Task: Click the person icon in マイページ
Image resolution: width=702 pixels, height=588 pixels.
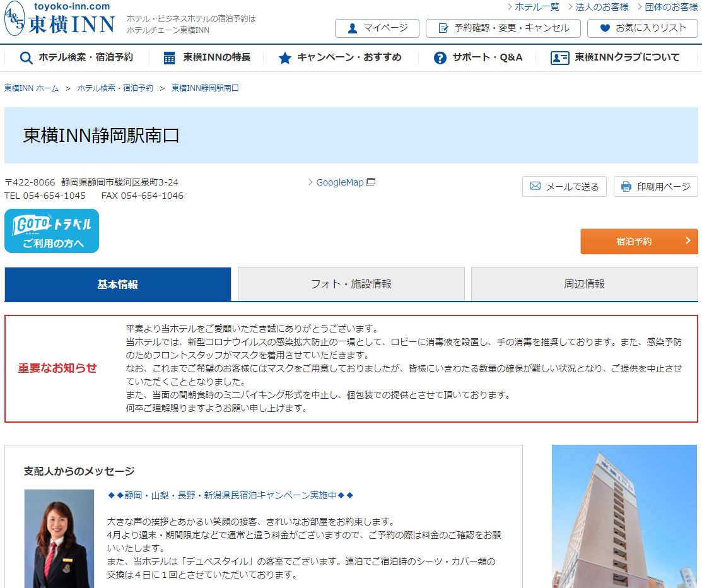Action: pos(353,28)
